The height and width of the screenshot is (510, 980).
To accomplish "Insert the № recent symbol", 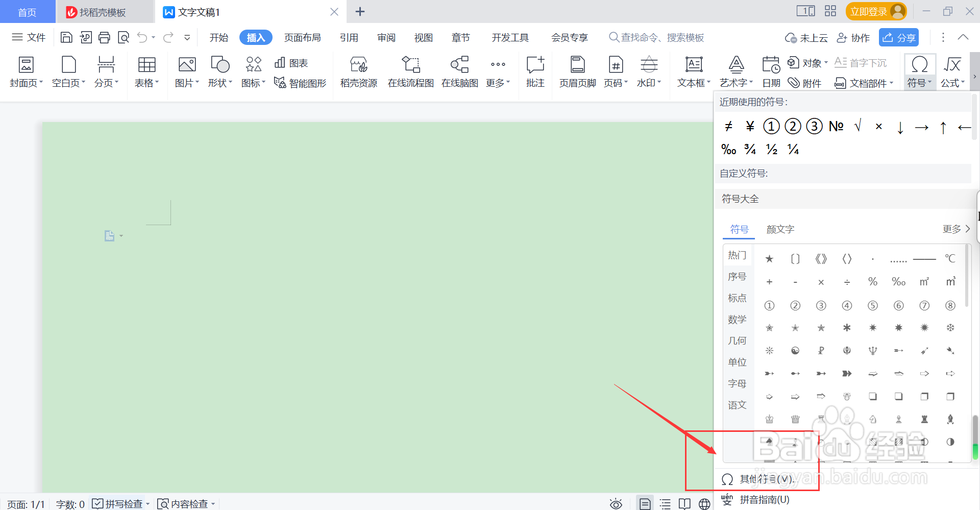I will click(x=836, y=126).
